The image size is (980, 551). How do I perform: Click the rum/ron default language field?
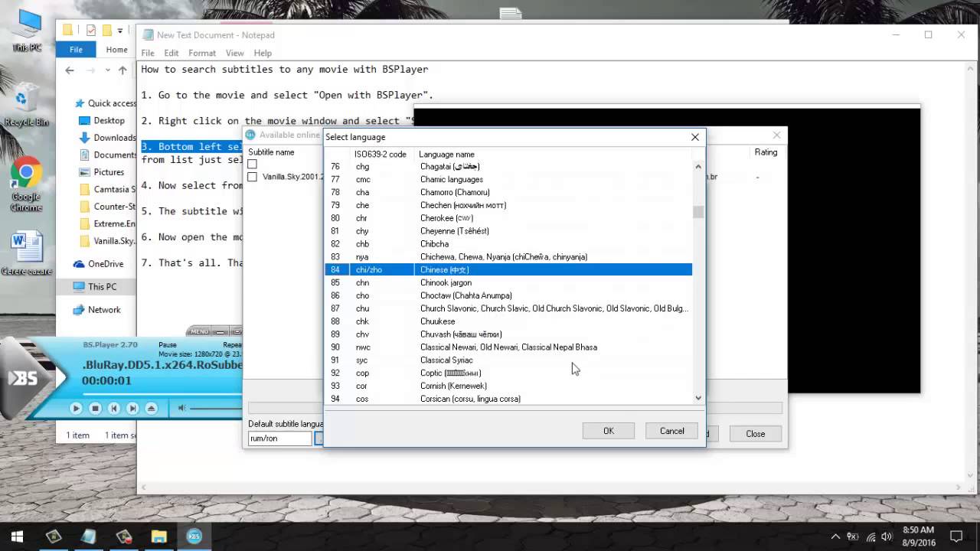point(279,439)
